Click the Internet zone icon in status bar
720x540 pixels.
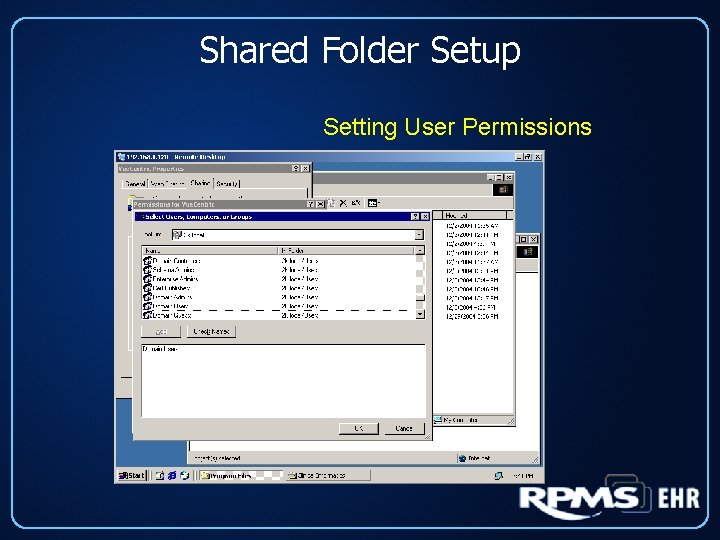tap(462, 458)
